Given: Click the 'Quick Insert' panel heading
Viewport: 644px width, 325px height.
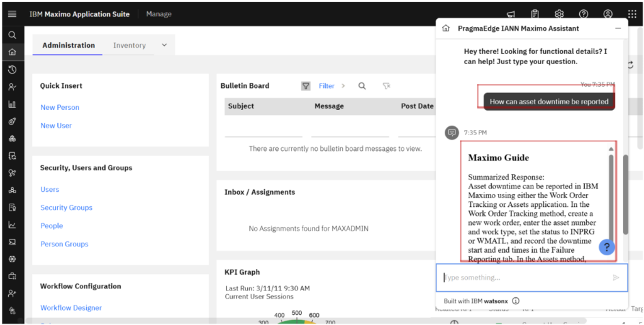Looking at the screenshot, I should click(x=61, y=85).
